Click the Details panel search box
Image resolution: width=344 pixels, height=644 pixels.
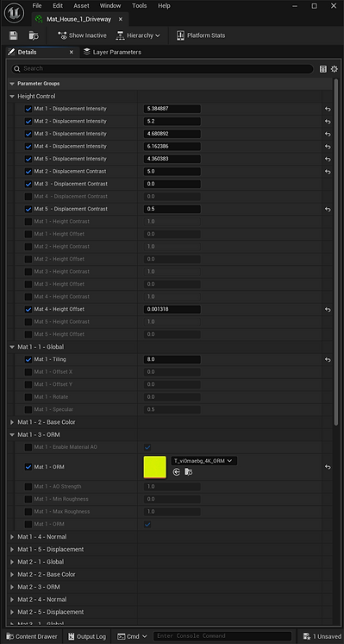pyautogui.click(x=162, y=69)
